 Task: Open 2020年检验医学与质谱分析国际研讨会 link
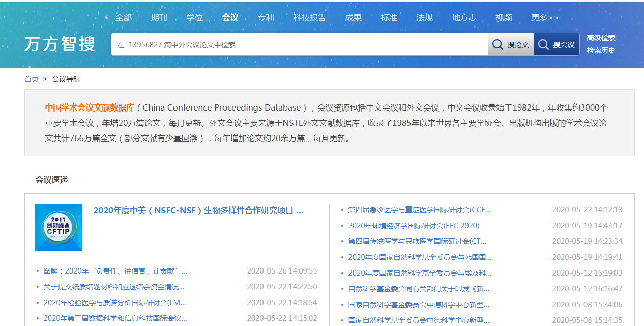pos(115,303)
